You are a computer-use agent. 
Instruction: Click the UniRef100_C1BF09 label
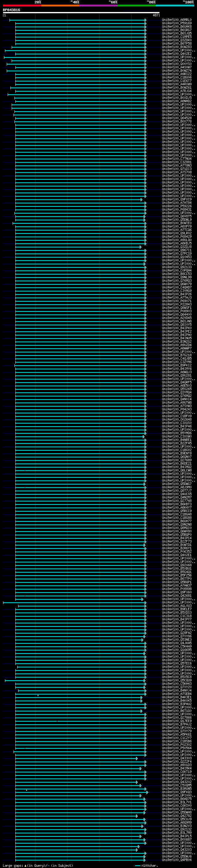click(x=176, y=416)
